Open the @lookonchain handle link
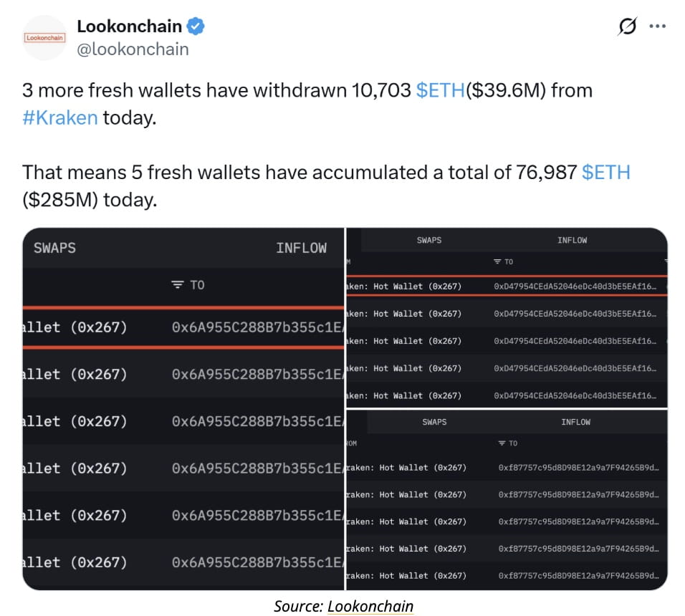This screenshot has height=616, width=685. click(x=133, y=49)
